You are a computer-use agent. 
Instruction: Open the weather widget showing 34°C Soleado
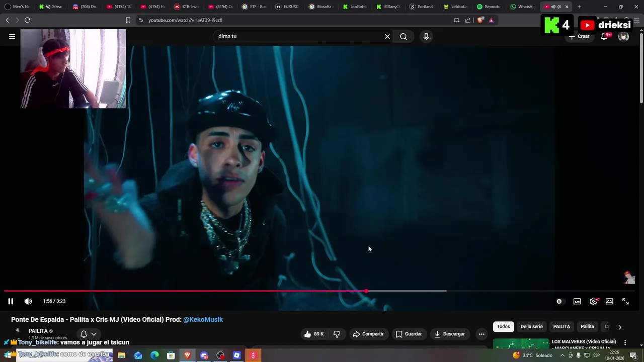coord(532,355)
